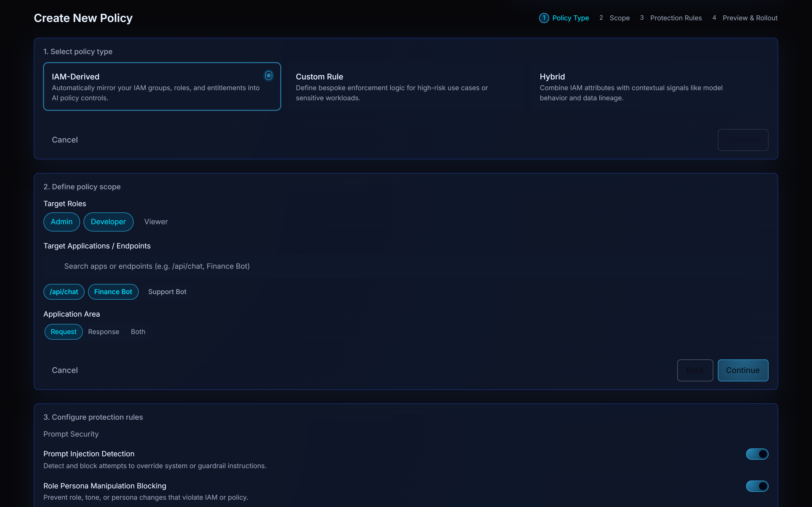Image resolution: width=812 pixels, height=507 pixels.
Task: Open the Protection Rules step
Action: click(676, 18)
